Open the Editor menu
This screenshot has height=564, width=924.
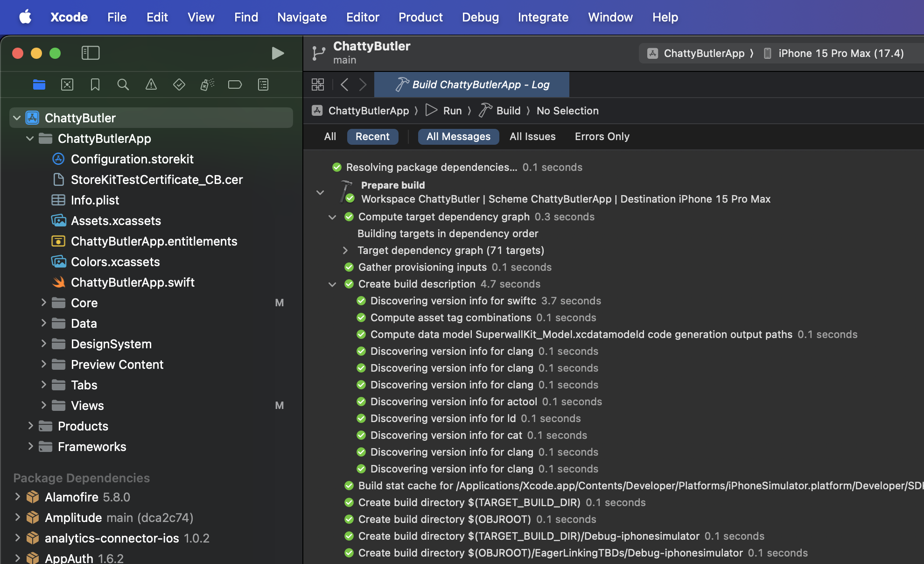363,17
